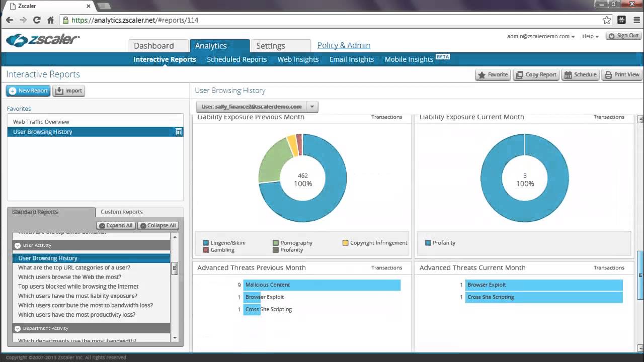Click Gambling legend swatch
Image resolution: width=644 pixels, height=362 pixels.
point(206,250)
